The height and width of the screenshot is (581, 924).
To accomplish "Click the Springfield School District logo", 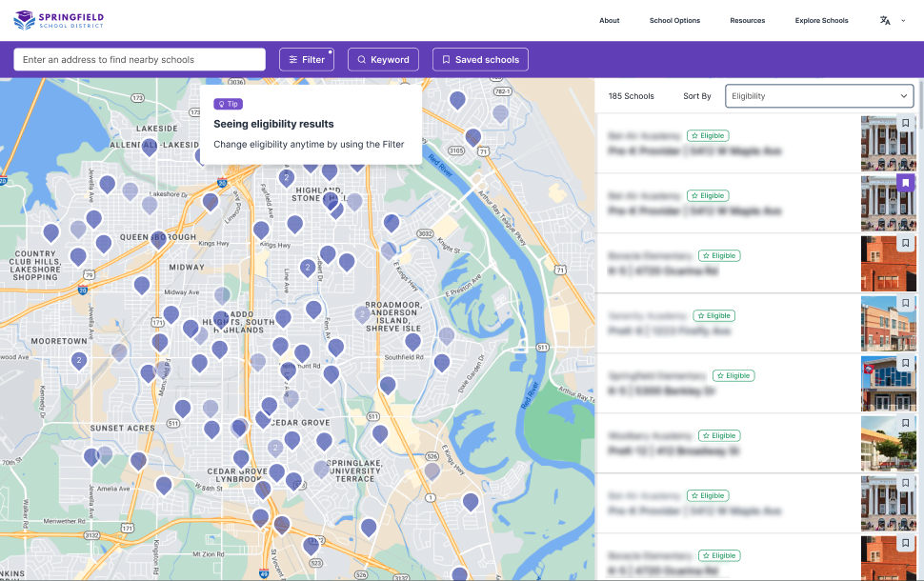I will coord(58,20).
